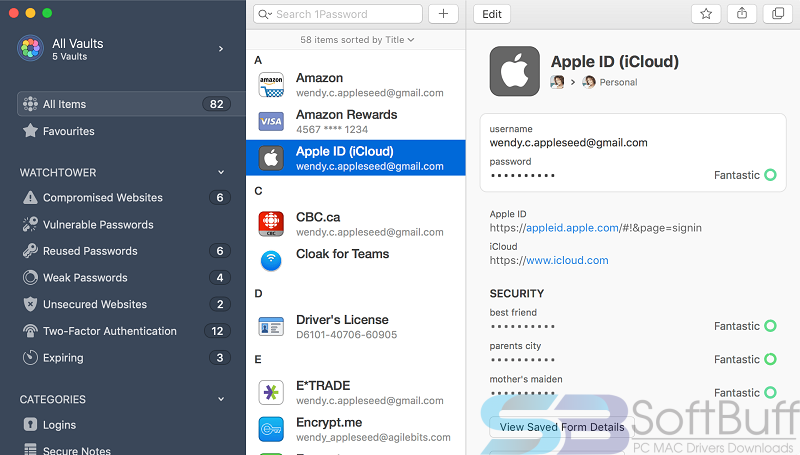
Task: Open the All Vaults chevron
Action: 221,48
